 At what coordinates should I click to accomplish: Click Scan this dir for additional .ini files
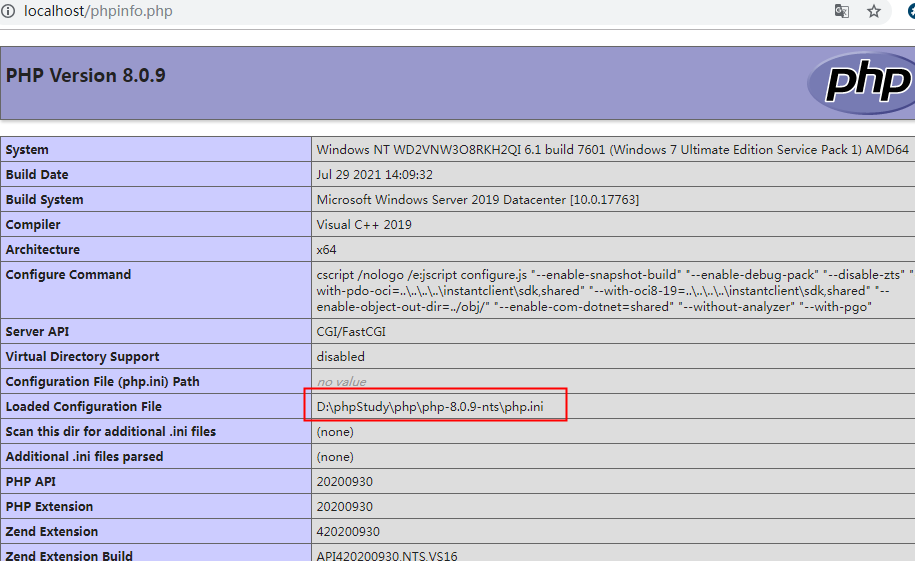pyautogui.click(x=111, y=431)
